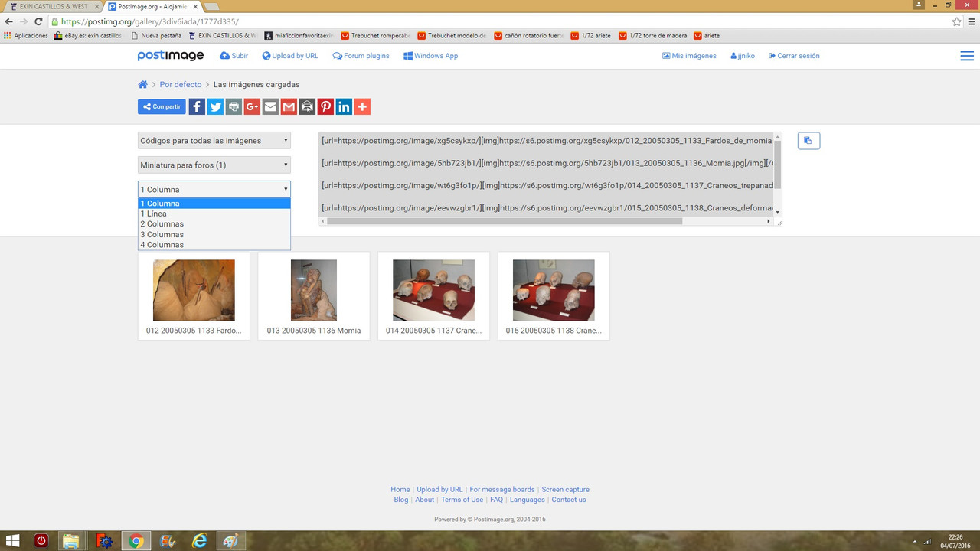Open Forum plugins link
The image size is (980, 551).
point(361,56)
